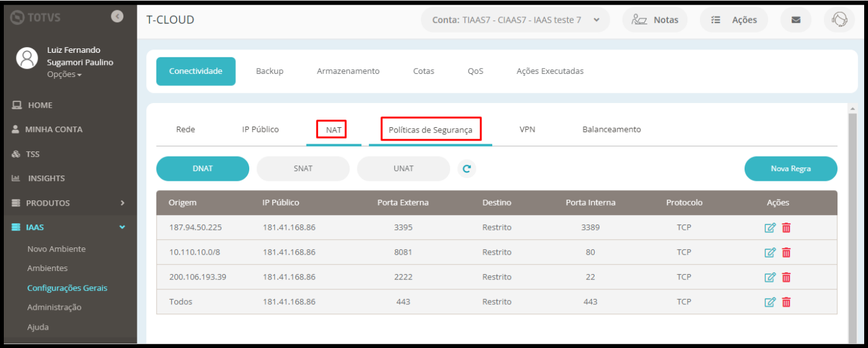Delete the rule with origin Todos

click(x=786, y=302)
